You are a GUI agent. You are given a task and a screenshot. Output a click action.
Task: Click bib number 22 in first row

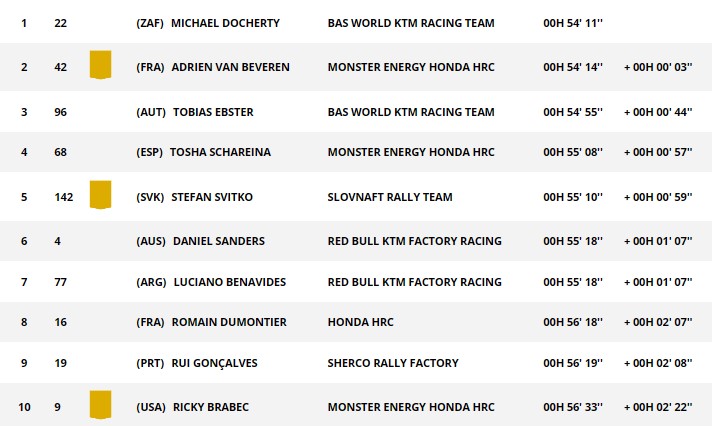[60, 23]
